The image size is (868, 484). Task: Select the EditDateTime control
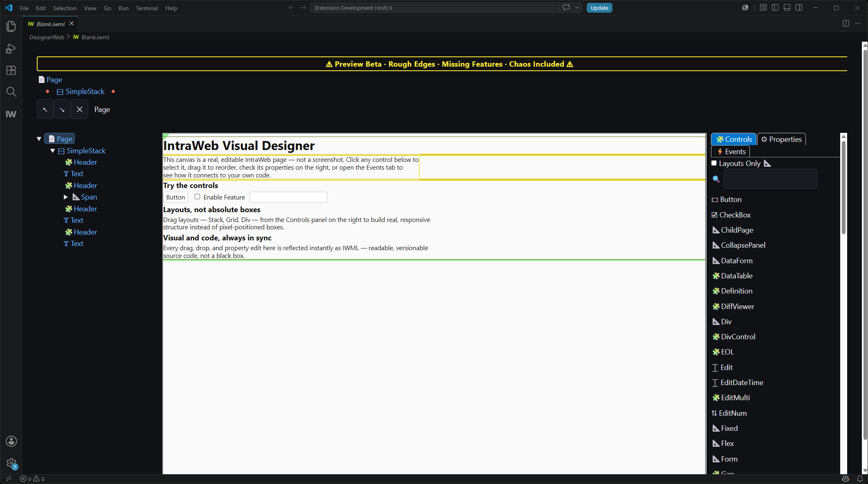coord(738,383)
